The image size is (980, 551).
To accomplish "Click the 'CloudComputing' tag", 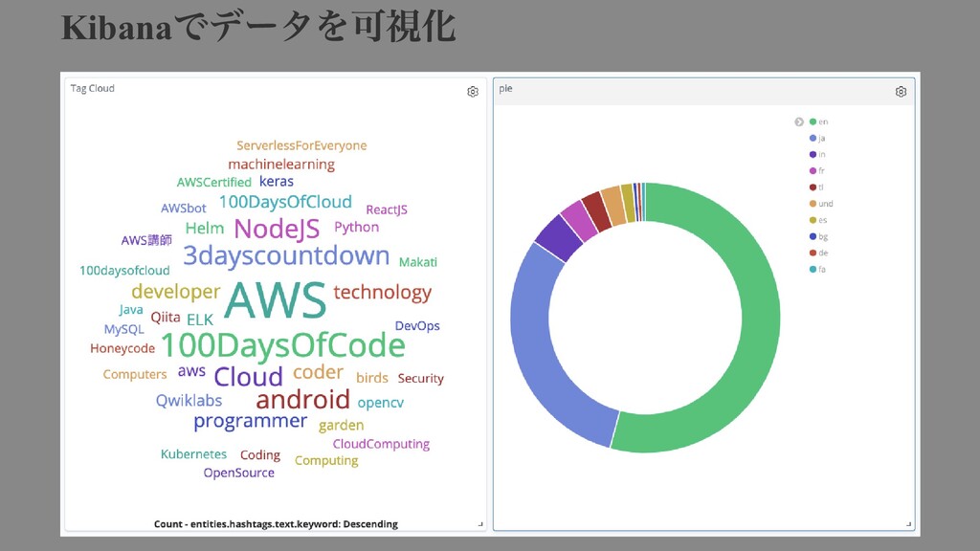I will 381,444.
